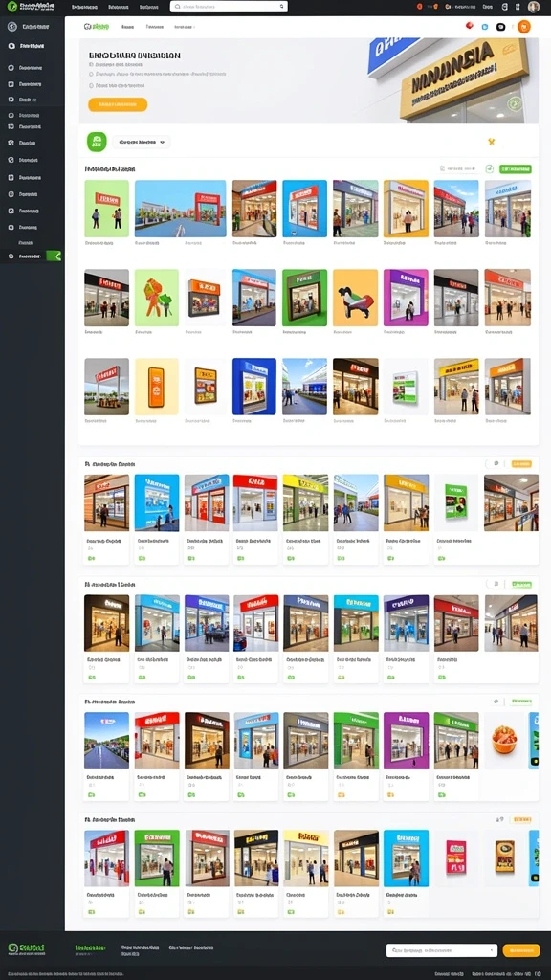Click the orange button in the hero banner
This screenshot has width=551, height=980.
click(x=118, y=104)
